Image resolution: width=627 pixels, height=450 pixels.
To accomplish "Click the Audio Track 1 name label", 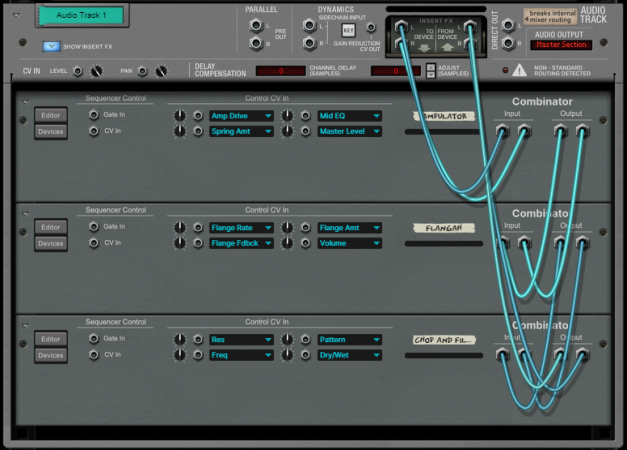I will (82, 15).
